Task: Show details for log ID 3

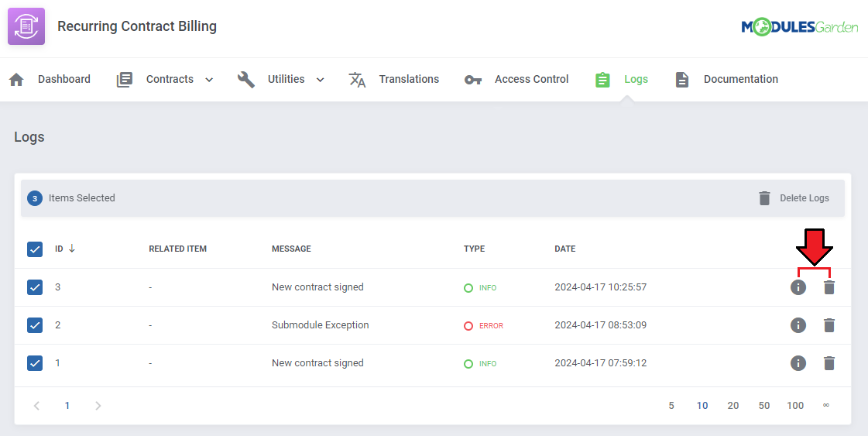Action: click(x=798, y=287)
